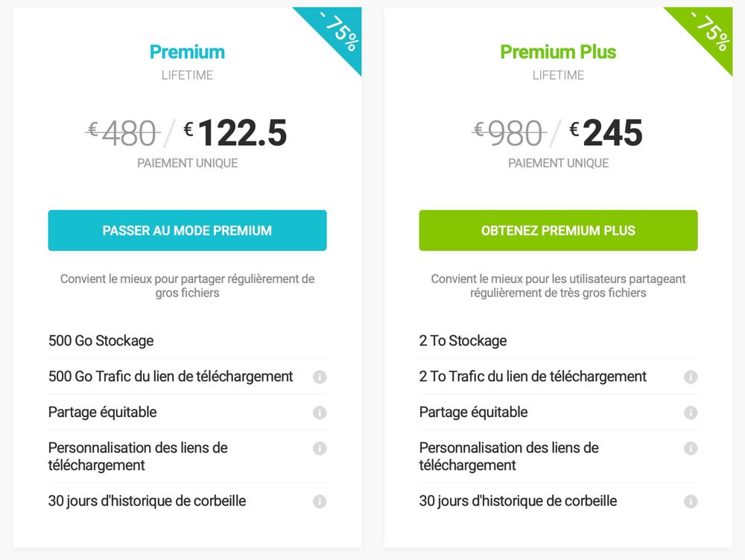Select the Premium plan title
The image size is (745, 560).
(187, 52)
